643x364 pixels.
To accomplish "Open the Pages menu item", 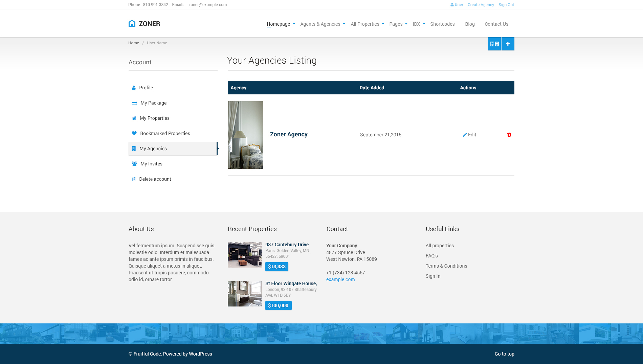I will tap(396, 24).
